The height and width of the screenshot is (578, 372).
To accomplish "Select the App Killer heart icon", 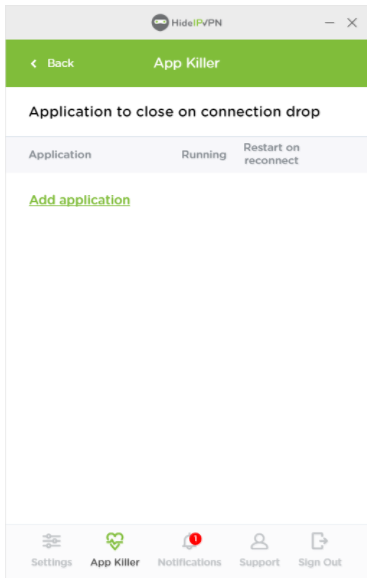I will tap(115, 541).
